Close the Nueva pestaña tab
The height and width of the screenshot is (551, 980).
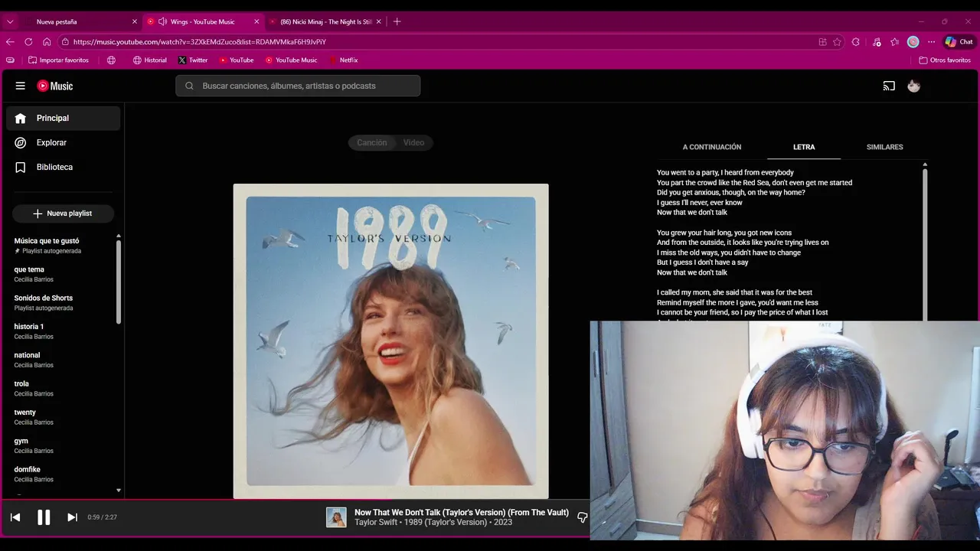click(135, 21)
